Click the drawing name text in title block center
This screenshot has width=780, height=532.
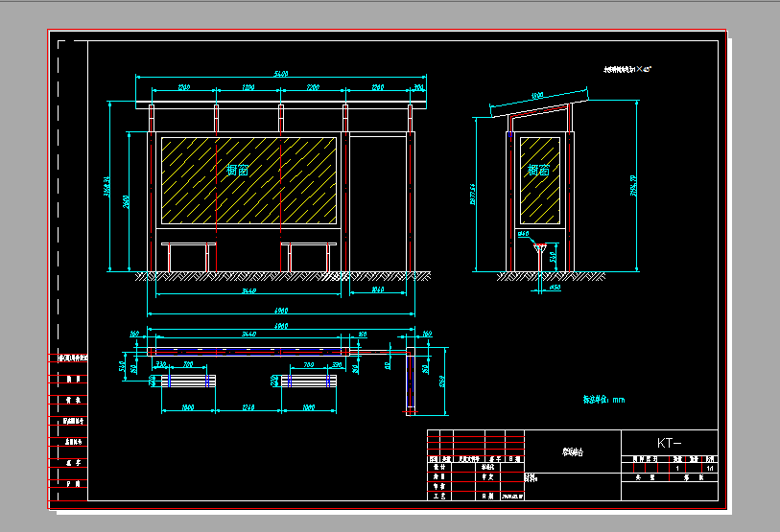pos(573,451)
